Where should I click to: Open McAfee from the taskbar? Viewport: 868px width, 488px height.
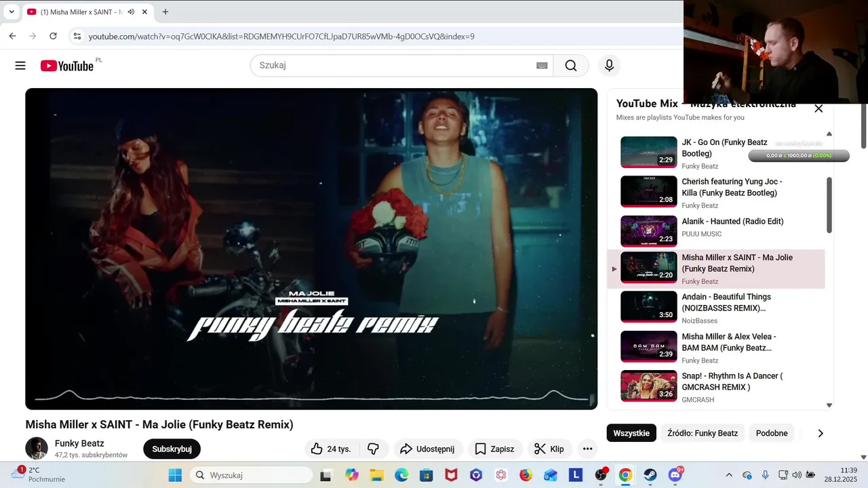point(451,475)
